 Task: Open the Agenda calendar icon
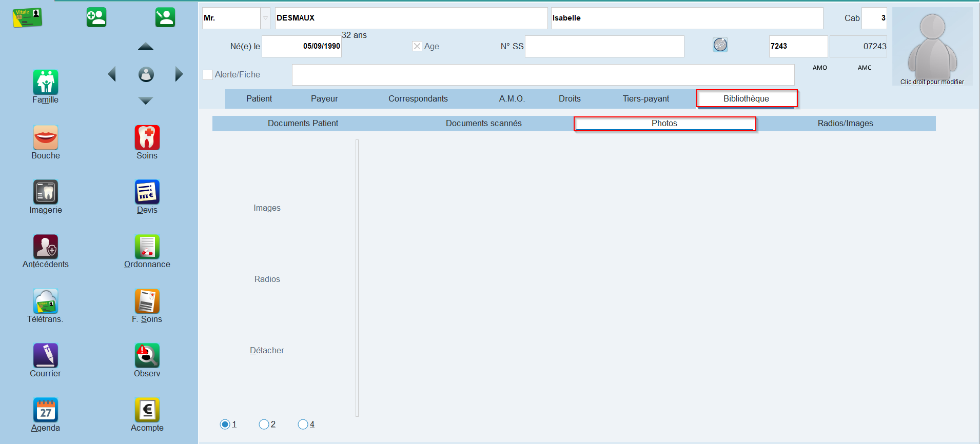46,410
